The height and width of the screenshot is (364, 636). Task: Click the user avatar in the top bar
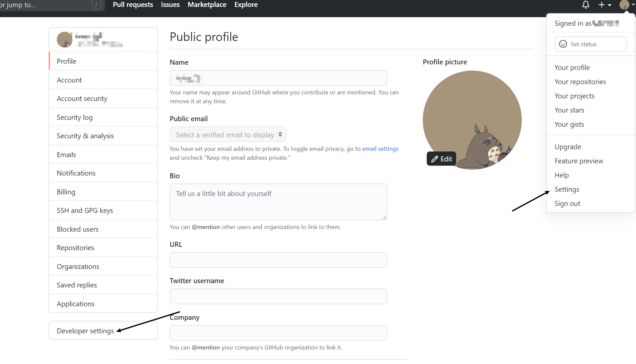point(624,5)
